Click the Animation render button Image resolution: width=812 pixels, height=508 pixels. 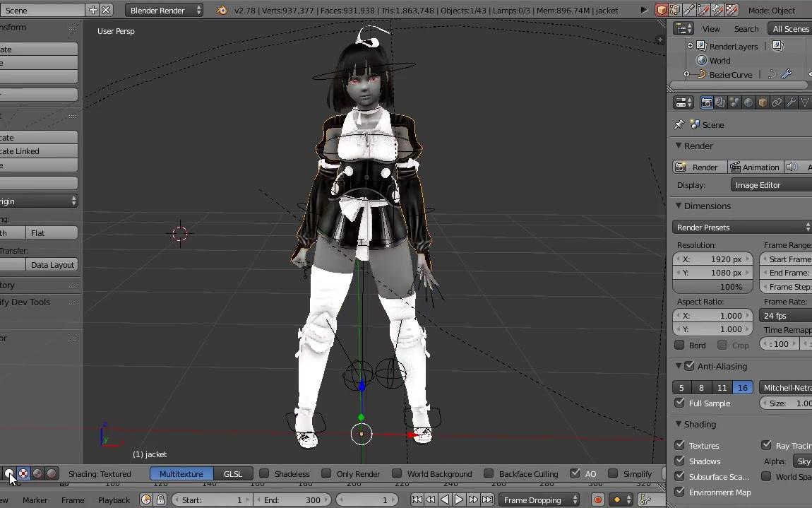point(755,167)
